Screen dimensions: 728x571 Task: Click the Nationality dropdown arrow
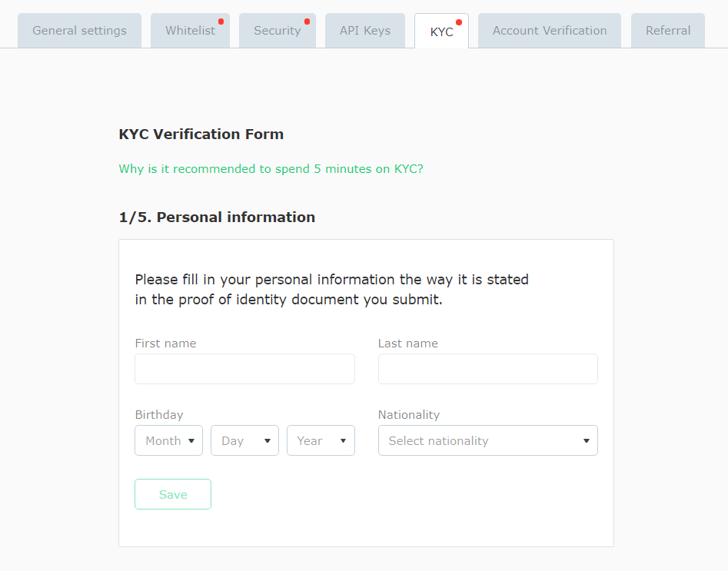coord(586,441)
